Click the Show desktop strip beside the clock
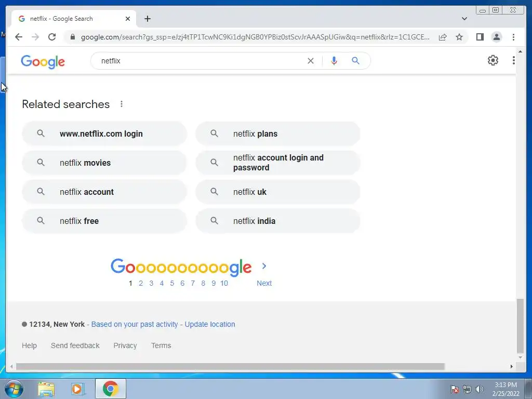 coord(528,389)
